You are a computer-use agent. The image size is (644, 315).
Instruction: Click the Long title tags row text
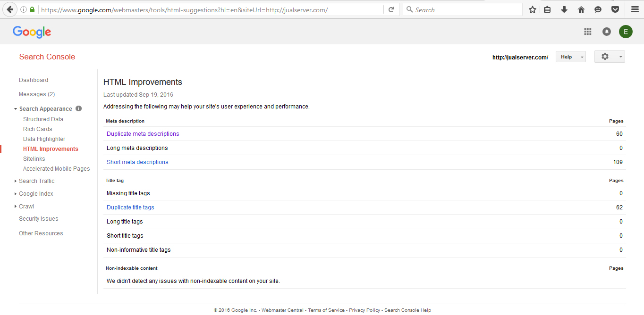125,222
